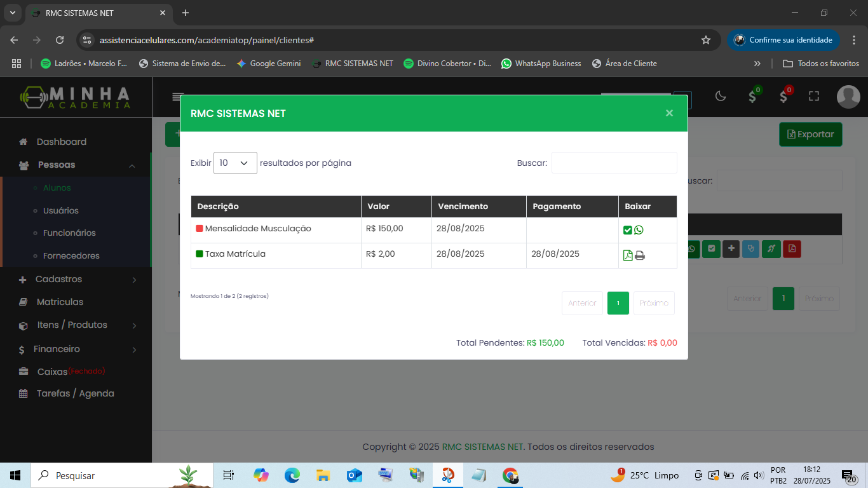
Task: Click Confirme sua identidade button
Action: (x=783, y=40)
